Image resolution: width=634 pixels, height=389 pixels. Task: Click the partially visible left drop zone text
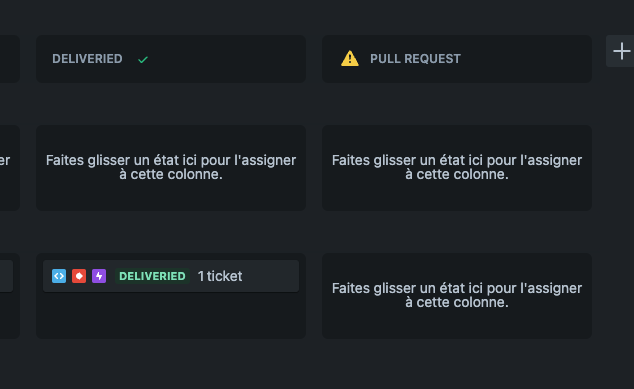[5, 161]
